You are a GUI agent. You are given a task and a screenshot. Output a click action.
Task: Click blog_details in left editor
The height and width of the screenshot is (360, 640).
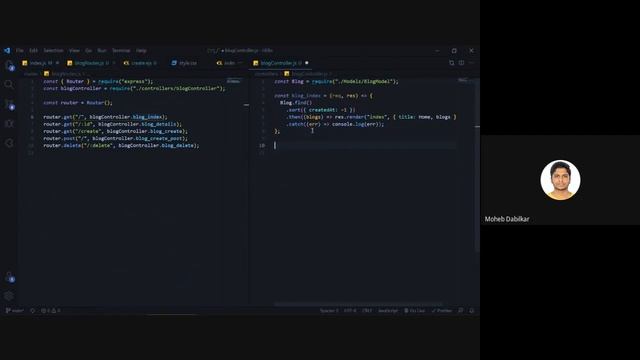click(159, 124)
